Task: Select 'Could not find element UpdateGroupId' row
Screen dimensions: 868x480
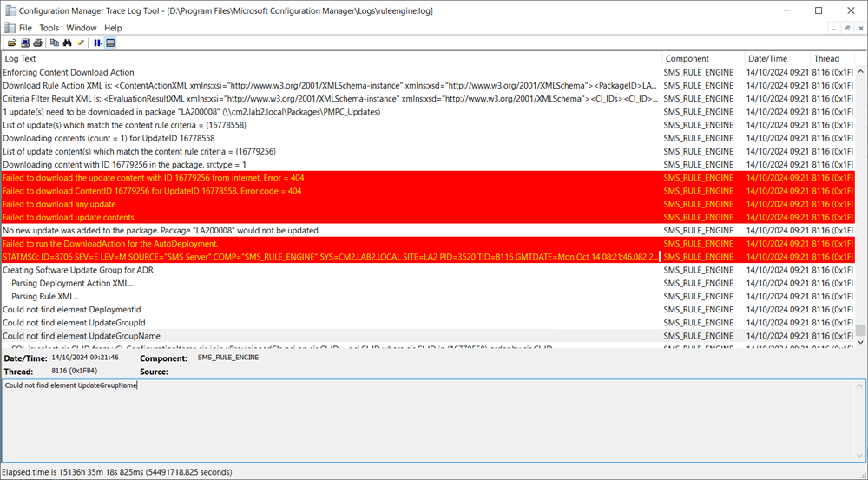Action: 427,323
